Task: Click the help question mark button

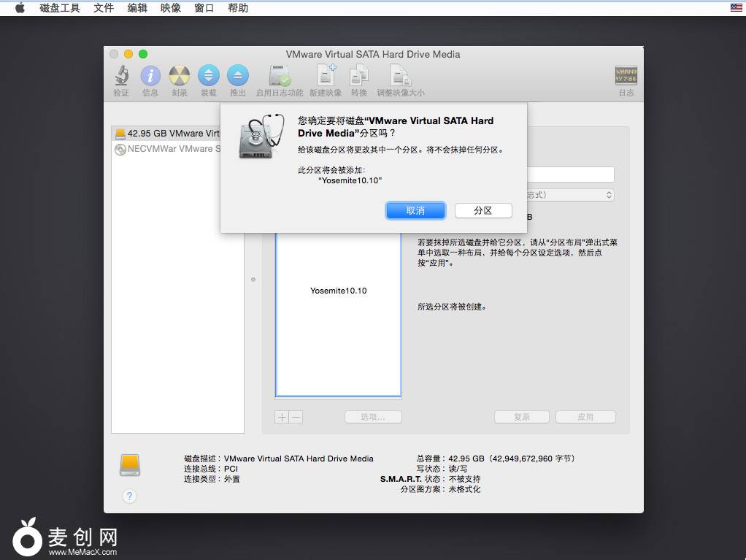Action: click(x=129, y=496)
